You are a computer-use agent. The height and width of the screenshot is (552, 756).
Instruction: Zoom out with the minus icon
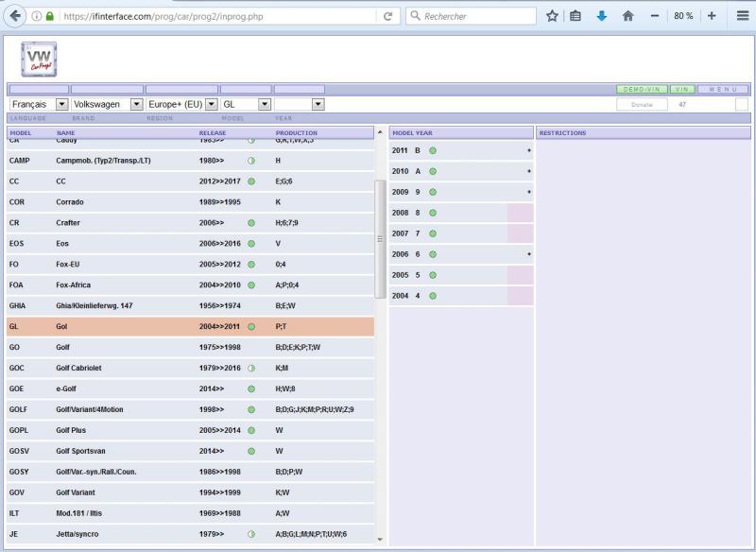click(654, 16)
